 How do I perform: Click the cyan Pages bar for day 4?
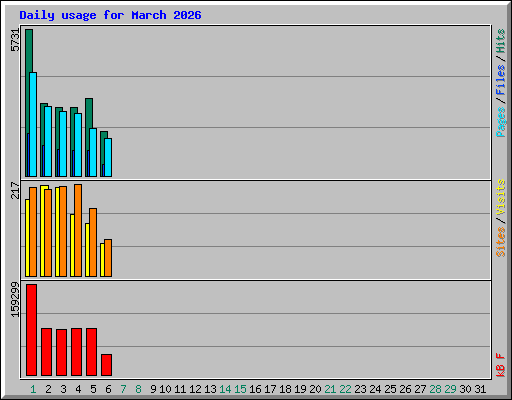(x=78, y=145)
